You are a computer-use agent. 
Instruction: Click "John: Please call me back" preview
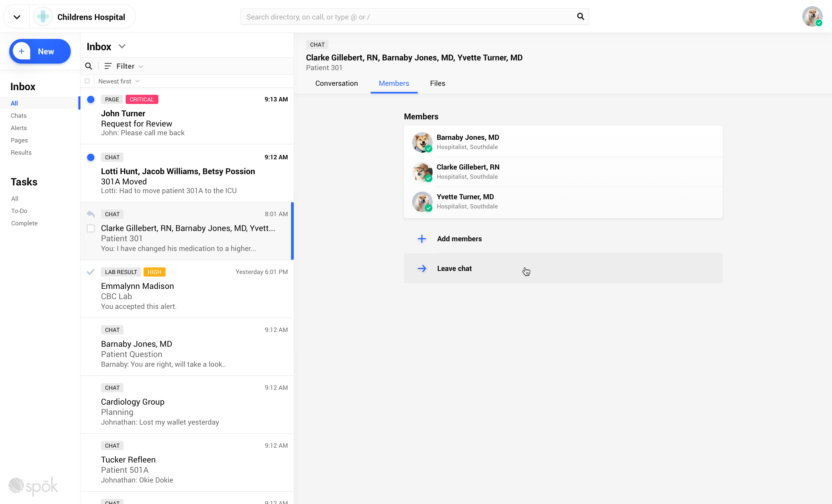click(143, 133)
